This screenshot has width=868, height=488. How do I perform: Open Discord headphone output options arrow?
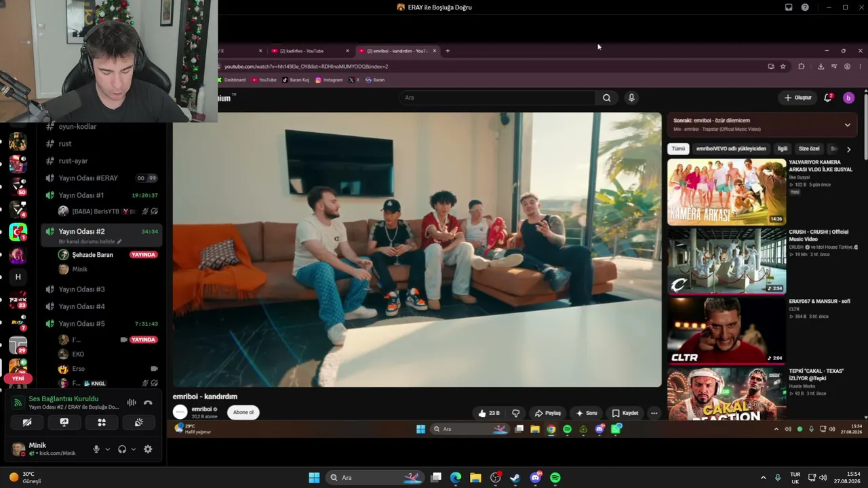coord(133,449)
